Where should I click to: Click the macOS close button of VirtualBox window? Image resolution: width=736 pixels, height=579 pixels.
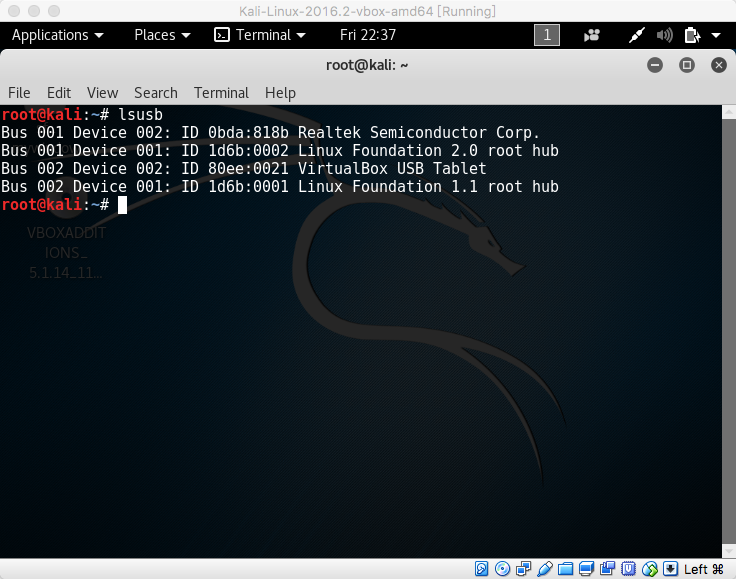(14, 11)
